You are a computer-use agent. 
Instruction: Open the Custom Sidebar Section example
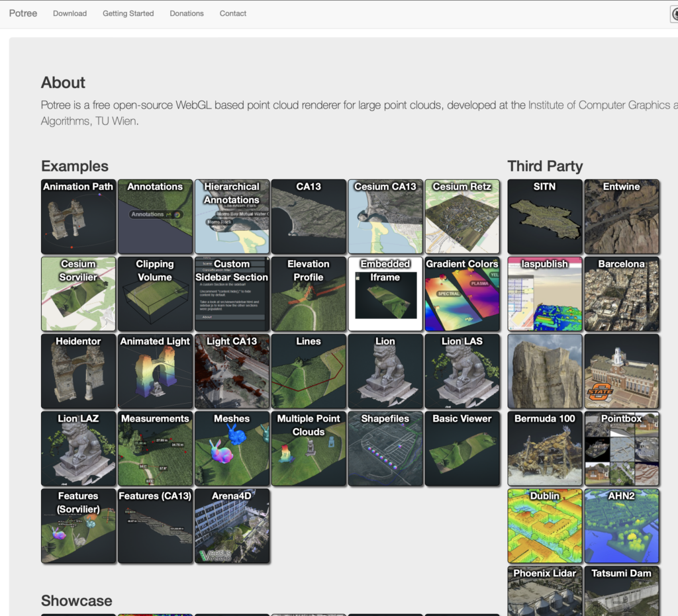(232, 294)
